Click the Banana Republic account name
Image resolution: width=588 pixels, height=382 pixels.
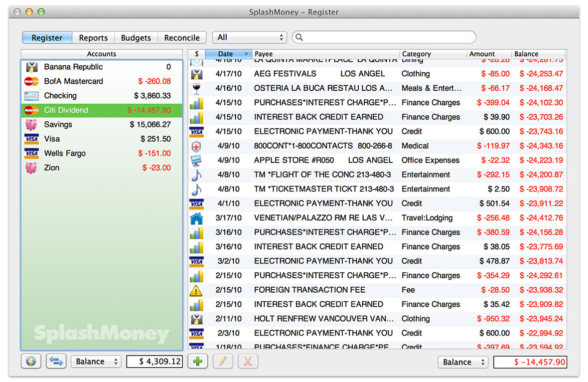pos(74,67)
